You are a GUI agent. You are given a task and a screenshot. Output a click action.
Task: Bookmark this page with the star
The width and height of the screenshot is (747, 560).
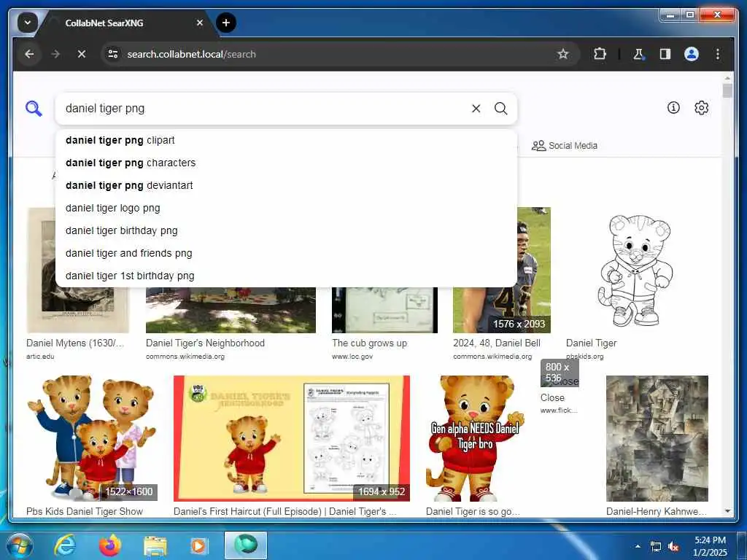click(x=563, y=54)
